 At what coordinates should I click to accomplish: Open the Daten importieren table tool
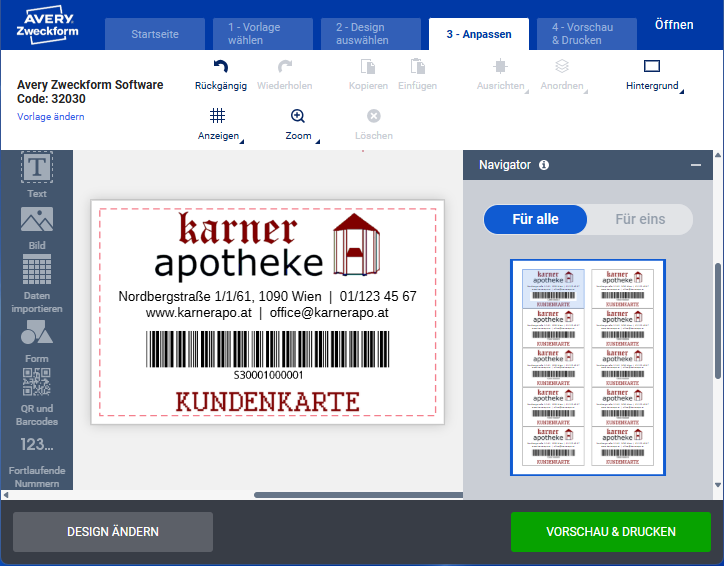click(37, 283)
